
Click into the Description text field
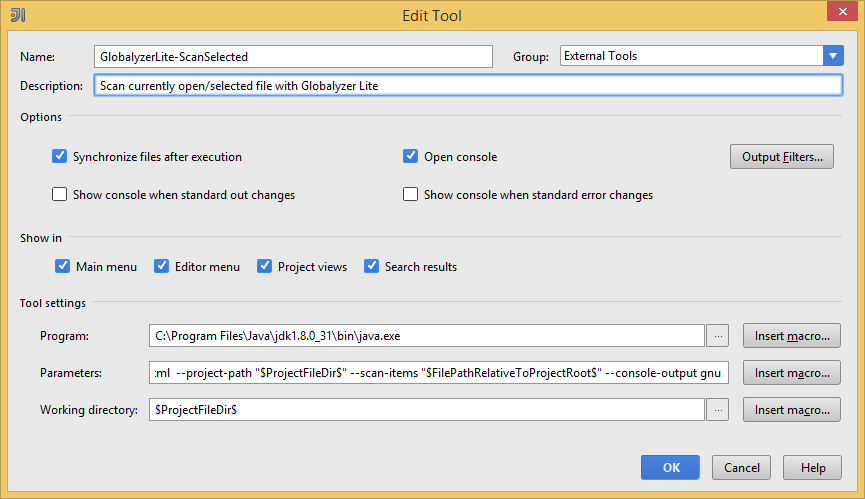tap(468, 86)
